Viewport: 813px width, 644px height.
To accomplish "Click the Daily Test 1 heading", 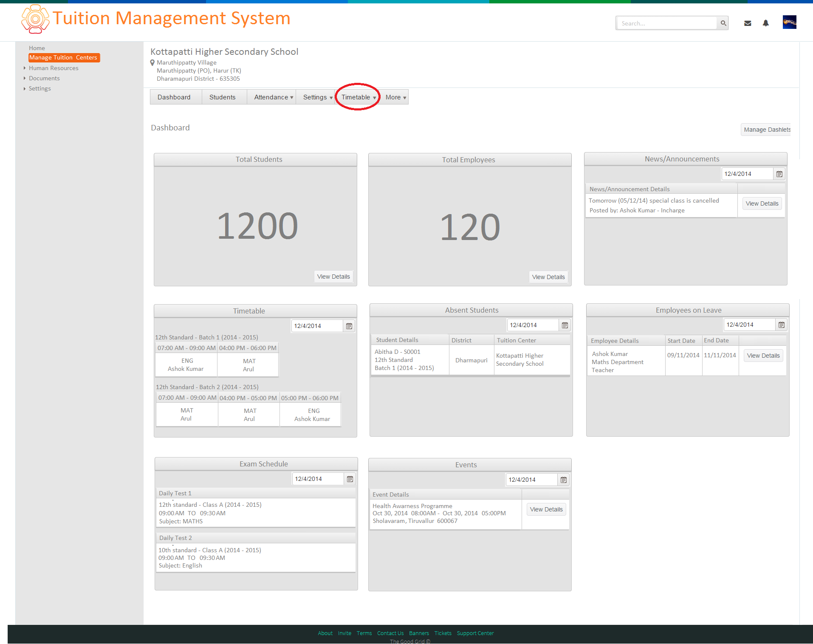I will 175,494.
